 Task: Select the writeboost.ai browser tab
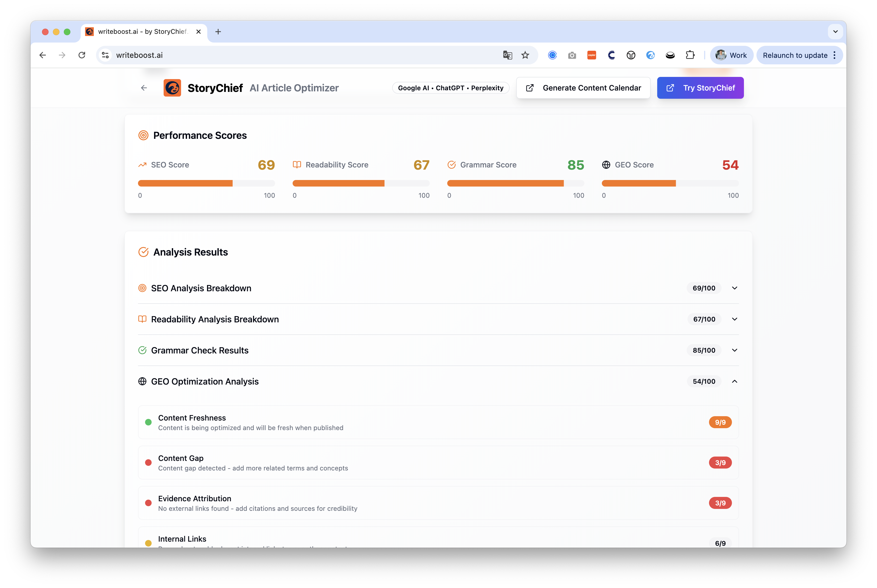point(142,32)
